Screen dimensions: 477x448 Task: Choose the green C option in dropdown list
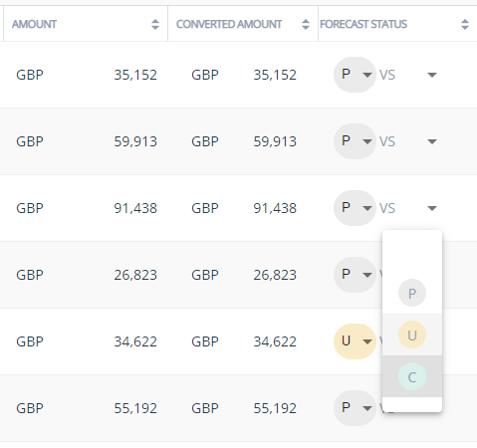tap(412, 376)
